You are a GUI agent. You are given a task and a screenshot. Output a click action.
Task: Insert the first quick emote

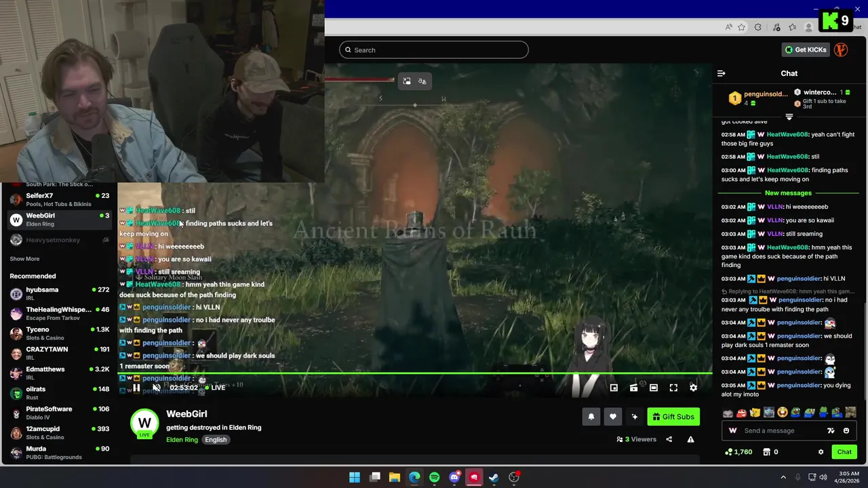[728, 412]
